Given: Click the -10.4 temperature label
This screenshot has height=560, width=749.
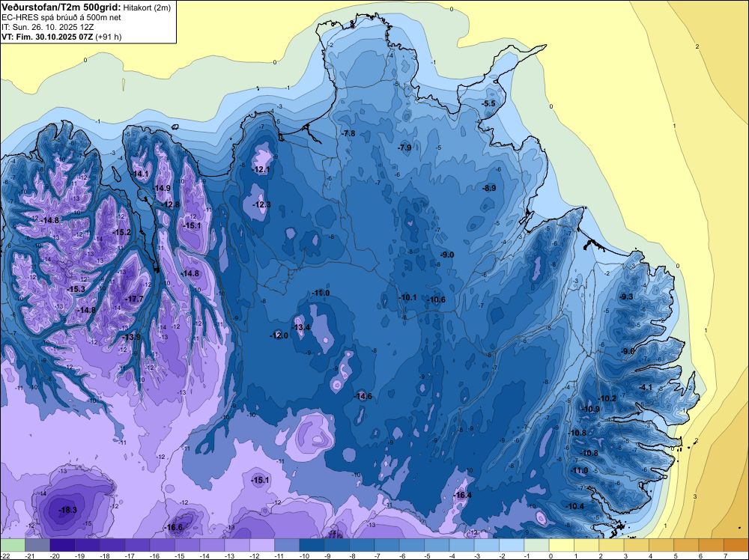Looking at the screenshot, I should (575, 507).
